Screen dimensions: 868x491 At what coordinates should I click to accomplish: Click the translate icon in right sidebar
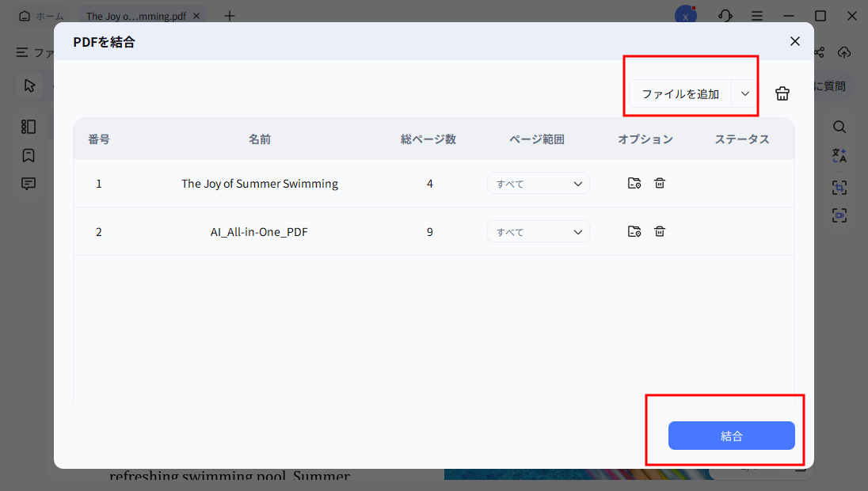[x=839, y=157]
